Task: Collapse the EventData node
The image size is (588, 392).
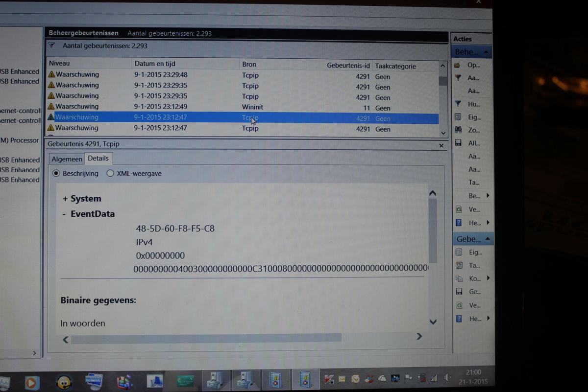Action: tap(64, 214)
